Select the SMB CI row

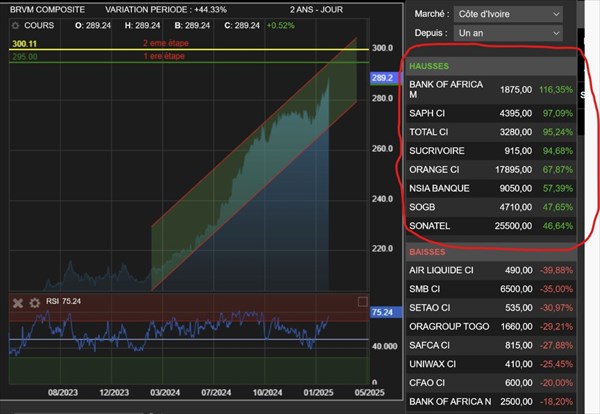pyautogui.click(x=491, y=289)
